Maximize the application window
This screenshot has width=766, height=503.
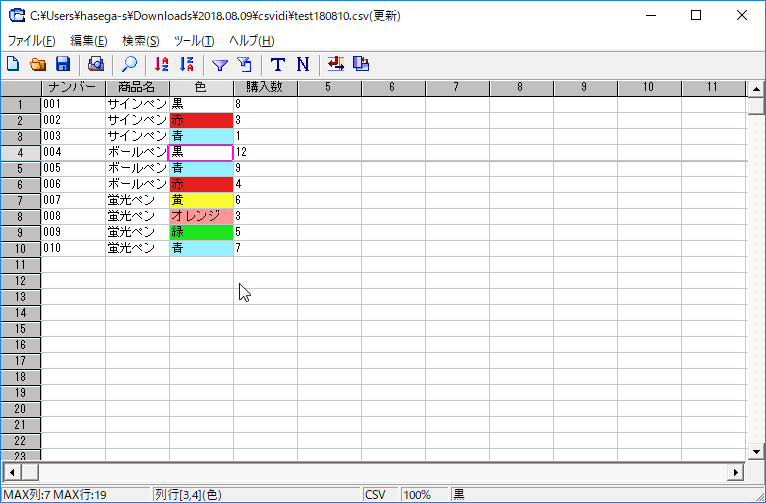696,16
